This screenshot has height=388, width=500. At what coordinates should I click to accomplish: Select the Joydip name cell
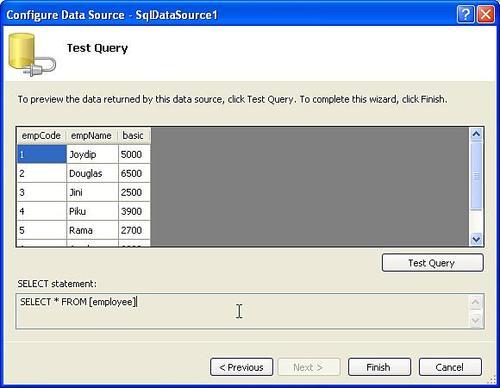(x=92, y=154)
